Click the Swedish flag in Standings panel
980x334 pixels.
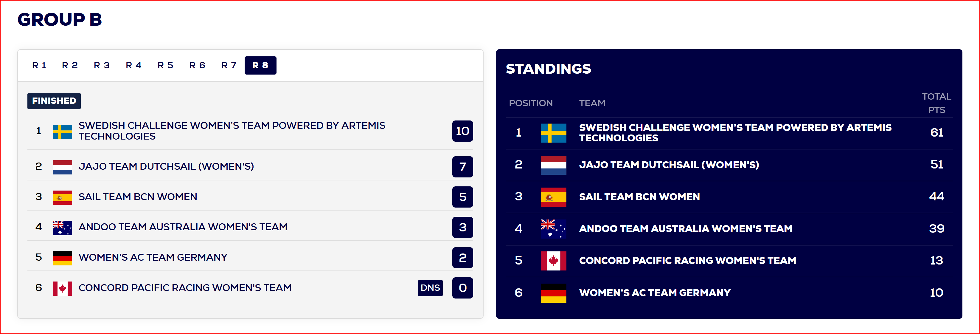553,133
